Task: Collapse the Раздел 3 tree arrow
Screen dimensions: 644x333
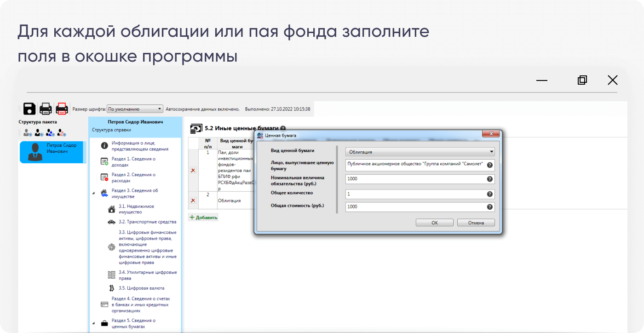Action: point(94,193)
